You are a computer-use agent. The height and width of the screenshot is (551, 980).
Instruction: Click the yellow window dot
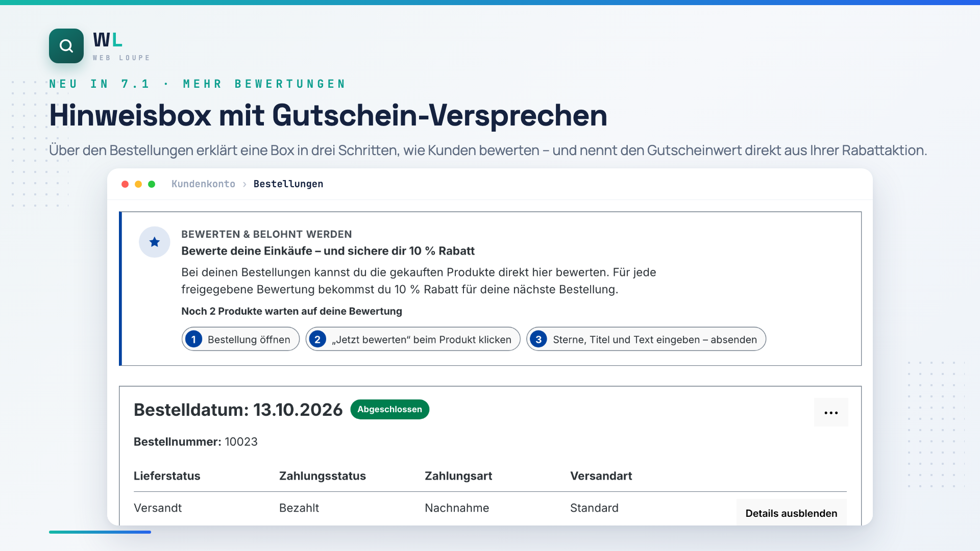click(138, 184)
